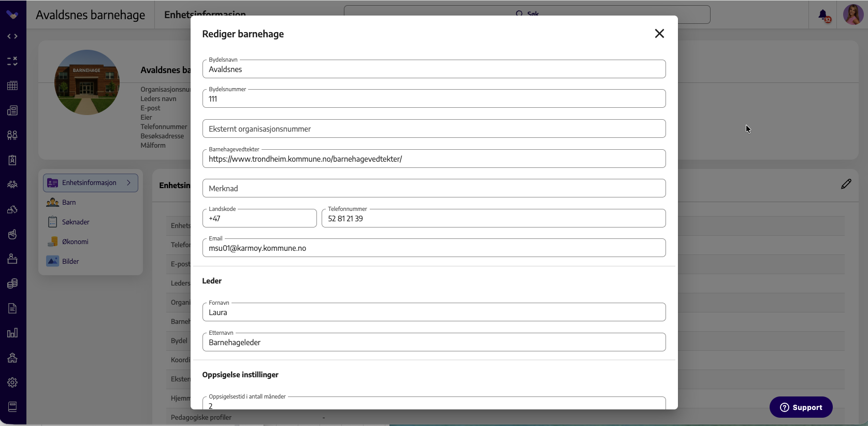This screenshot has height=426, width=868.
Task: Open the book icon at the sidebar bottom
Action: pos(12,407)
